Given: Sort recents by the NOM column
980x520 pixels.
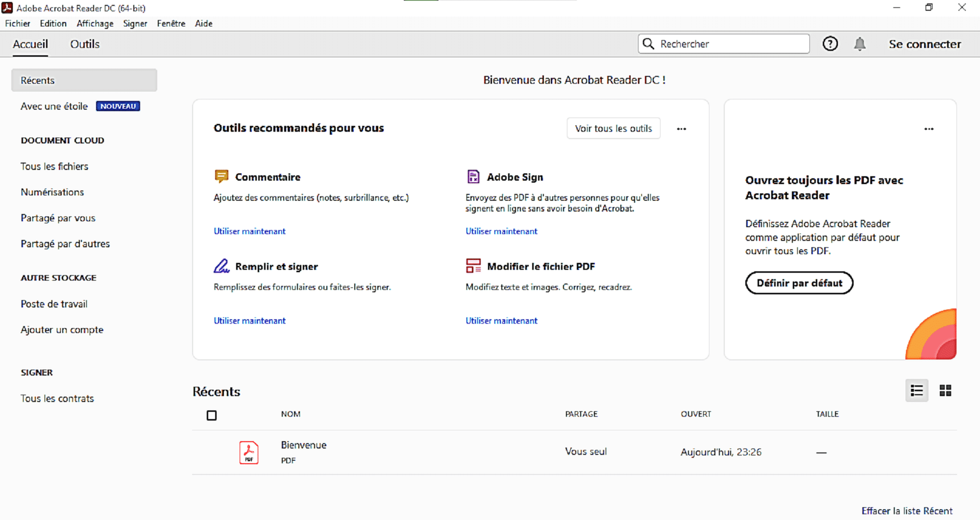Looking at the screenshot, I should point(291,414).
